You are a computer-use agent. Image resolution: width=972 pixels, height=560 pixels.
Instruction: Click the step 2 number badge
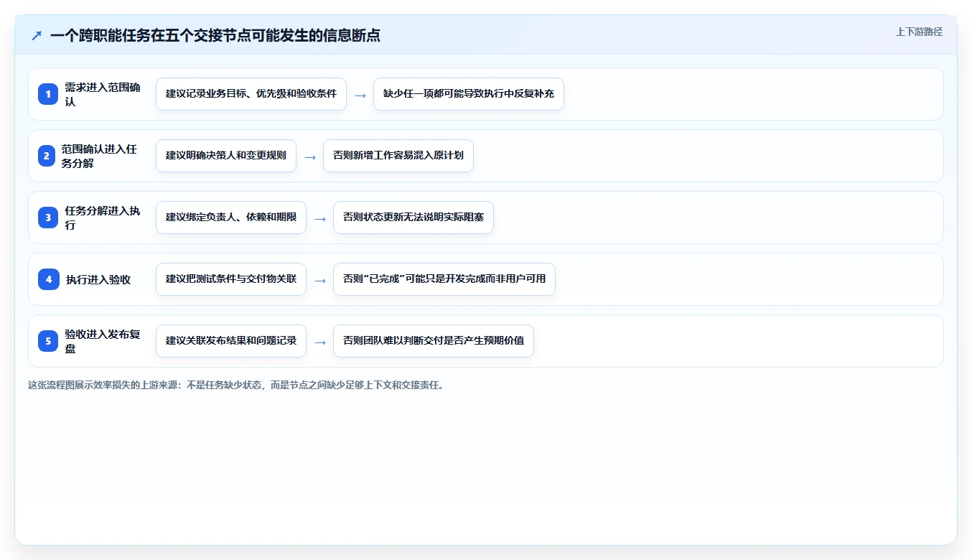tap(47, 156)
